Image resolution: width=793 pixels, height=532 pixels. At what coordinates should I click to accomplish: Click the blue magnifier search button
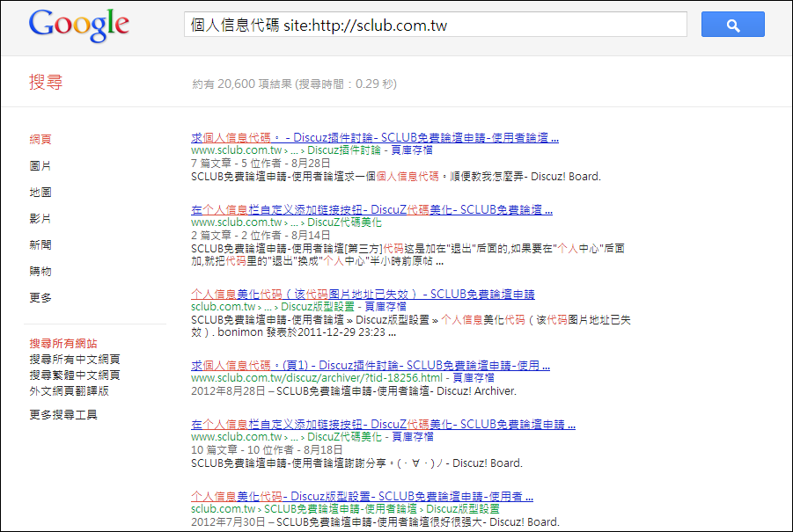(x=732, y=25)
